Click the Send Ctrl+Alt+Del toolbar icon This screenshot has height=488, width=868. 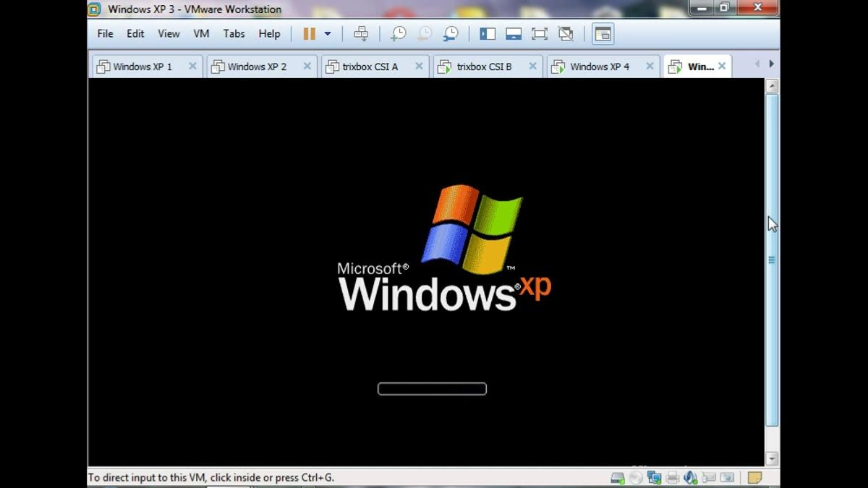pos(361,34)
